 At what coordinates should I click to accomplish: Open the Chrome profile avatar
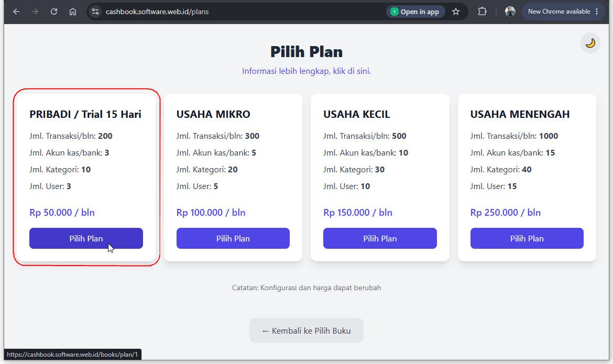coord(510,12)
